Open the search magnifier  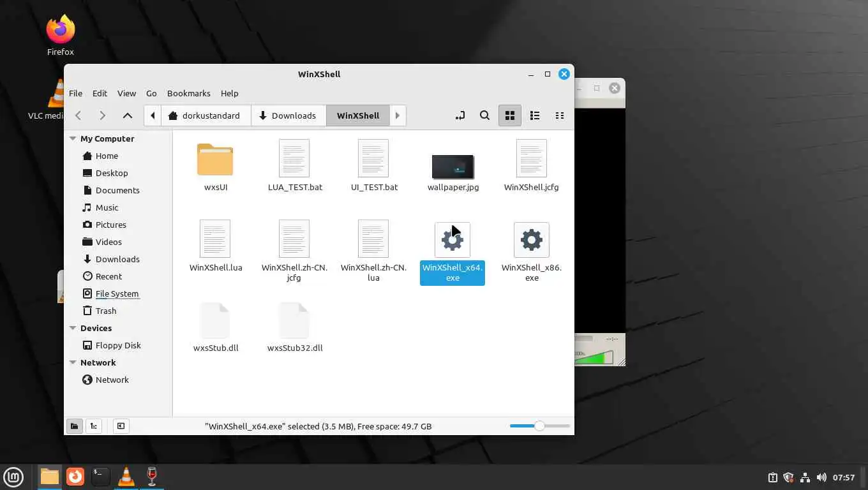pyautogui.click(x=485, y=115)
